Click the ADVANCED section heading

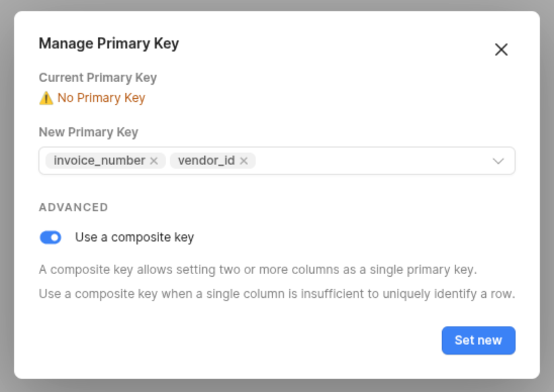73,207
